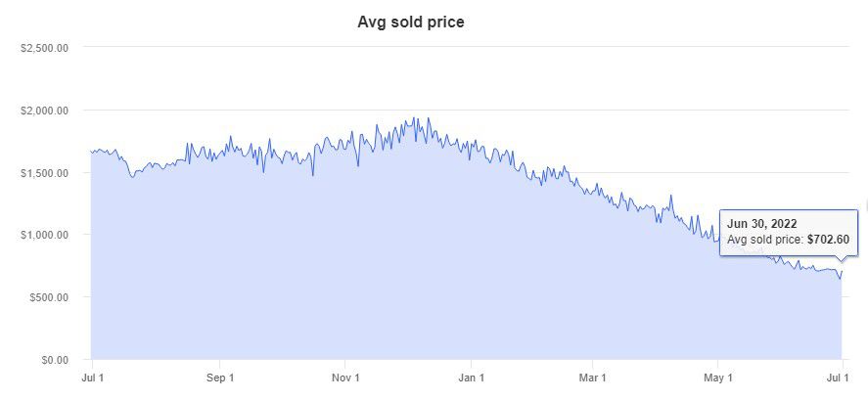The height and width of the screenshot is (400, 868).
Task: Select the Sep 1 x-axis label
Action: coord(220,377)
